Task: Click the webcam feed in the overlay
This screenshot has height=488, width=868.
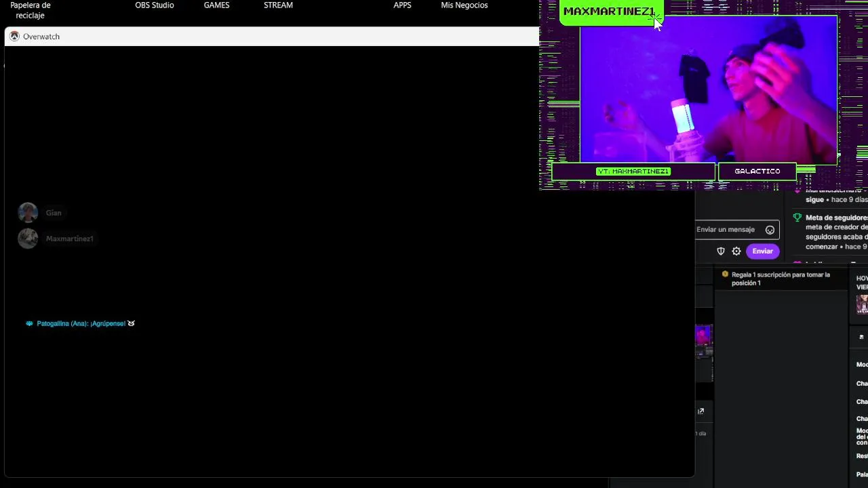Action: [709, 90]
